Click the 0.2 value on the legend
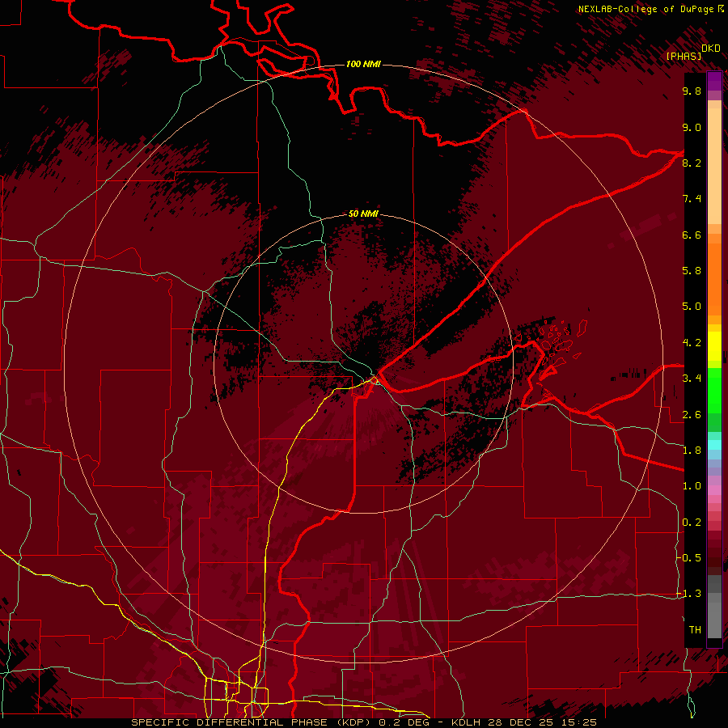 tap(692, 523)
